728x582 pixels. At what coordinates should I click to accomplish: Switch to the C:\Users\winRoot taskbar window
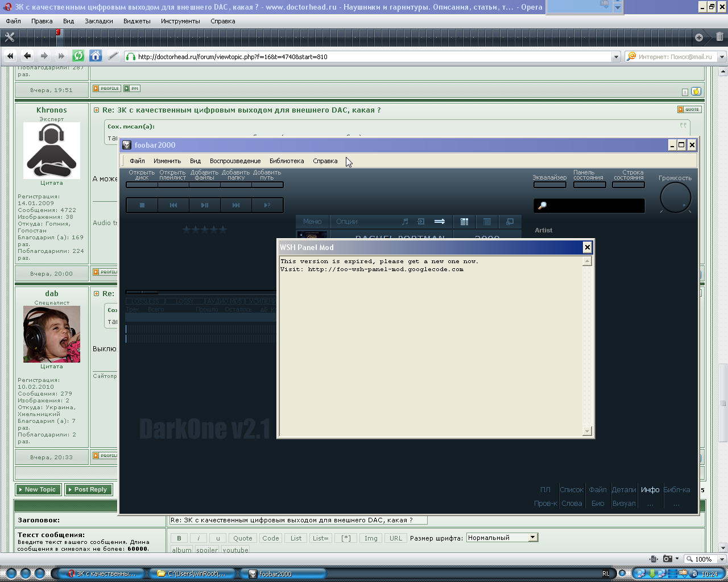click(x=191, y=574)
